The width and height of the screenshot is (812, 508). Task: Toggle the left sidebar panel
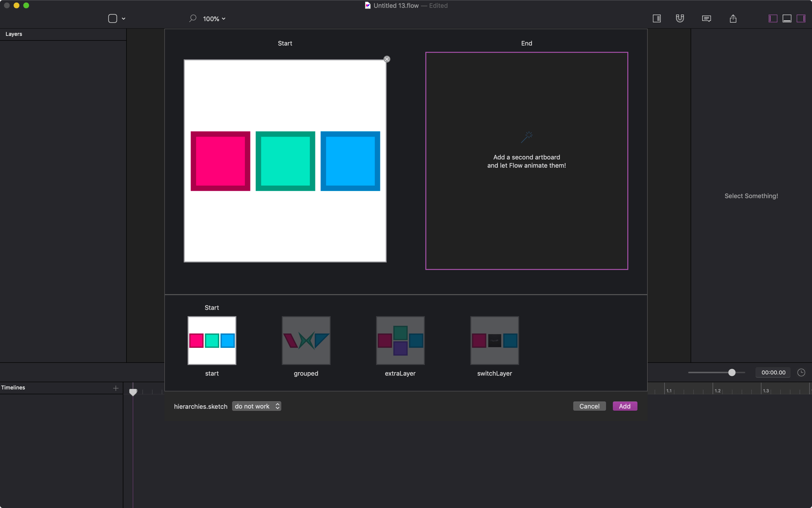coord(773,18)
